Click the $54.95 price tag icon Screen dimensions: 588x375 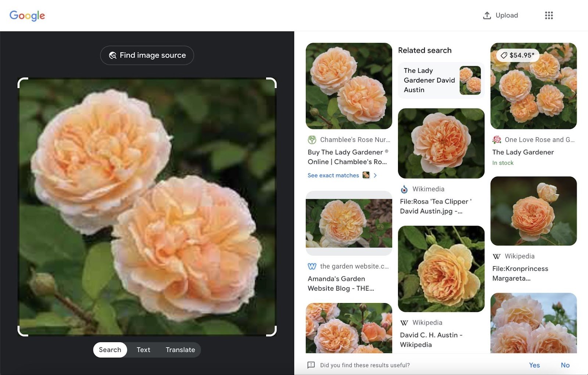coord(503,55)
